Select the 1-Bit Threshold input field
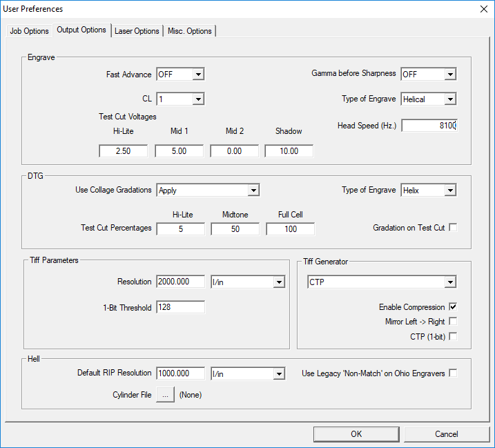495x448 pixels. pyautogui.click(x=180, y=308)
